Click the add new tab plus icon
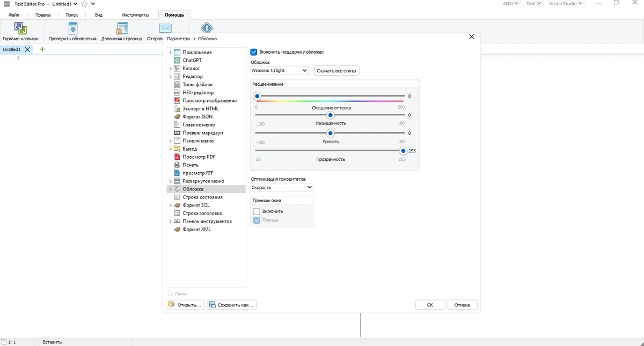Viewport: 644px width, 346px height. click(42, 49)
